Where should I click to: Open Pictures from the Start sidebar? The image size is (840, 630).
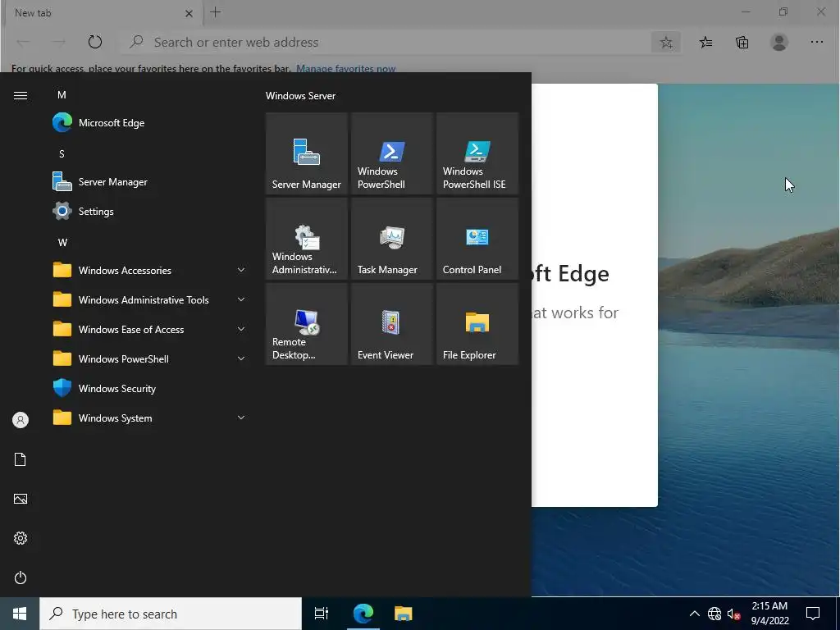coord(21,499)
